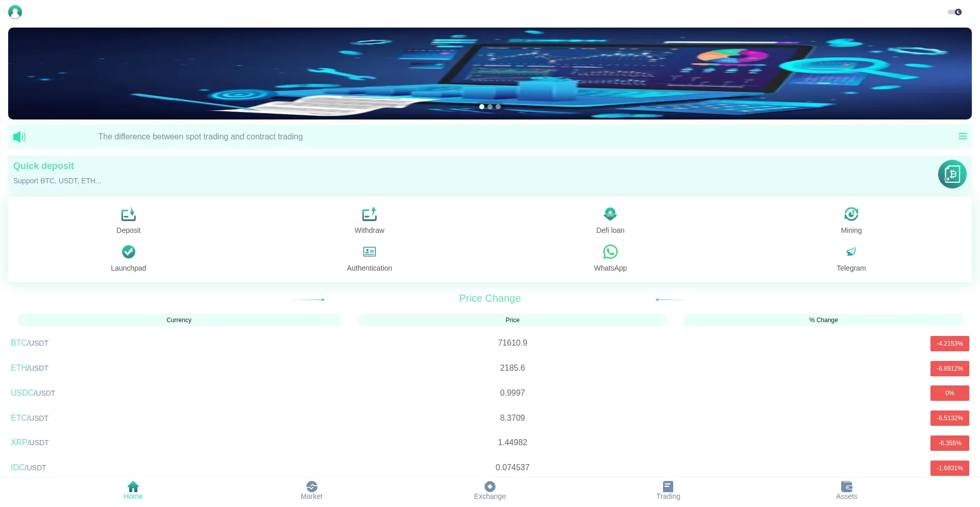Open the BTC/USDT pair row
980x507 pixels.
pos(490,343)
